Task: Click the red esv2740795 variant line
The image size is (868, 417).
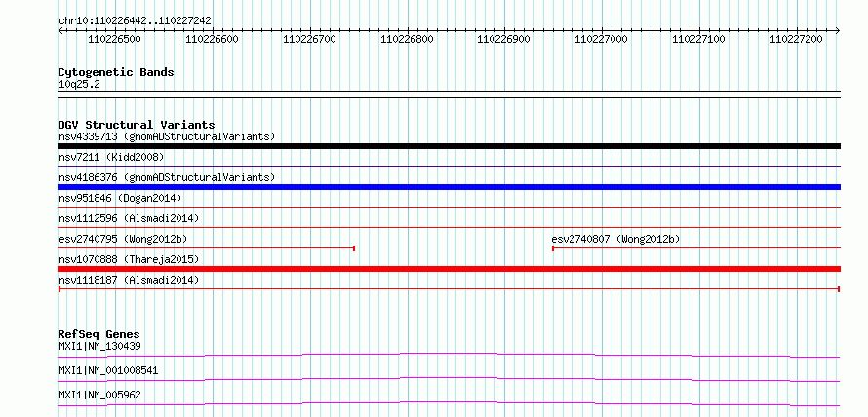Action: click(x=206, y=248)
